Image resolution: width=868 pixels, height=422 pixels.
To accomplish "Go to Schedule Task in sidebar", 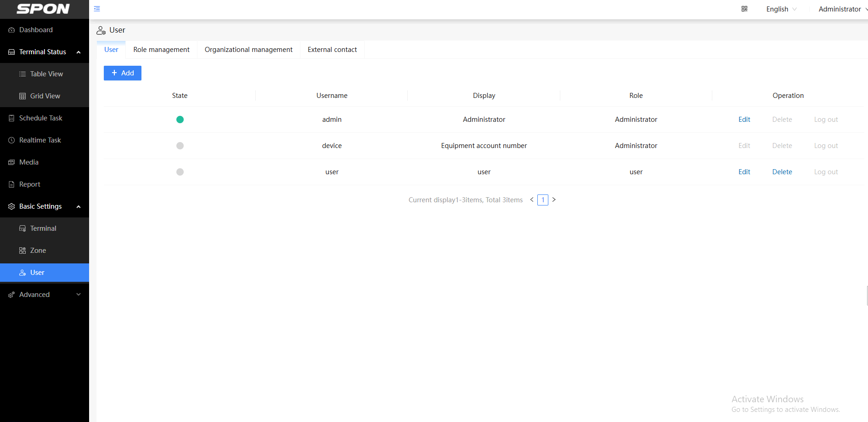I will pyautogui.click(x=40, y=118).
